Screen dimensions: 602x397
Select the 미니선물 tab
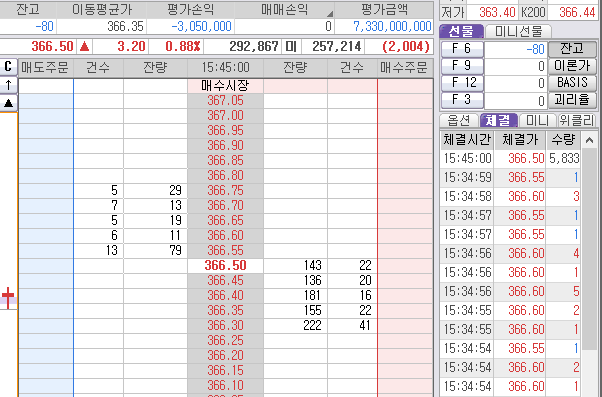pos(518,31)
